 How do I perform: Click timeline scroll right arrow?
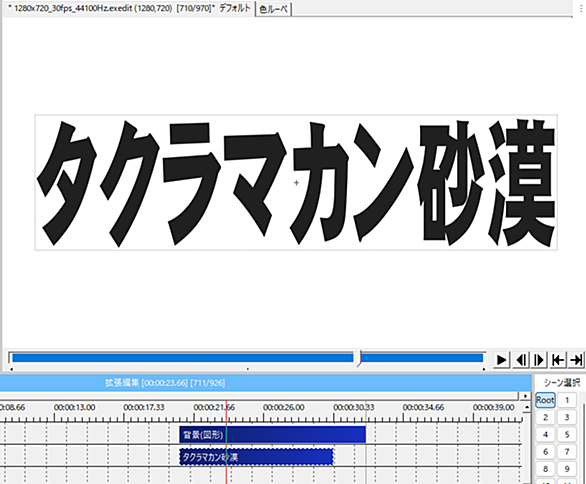(525, 396)
